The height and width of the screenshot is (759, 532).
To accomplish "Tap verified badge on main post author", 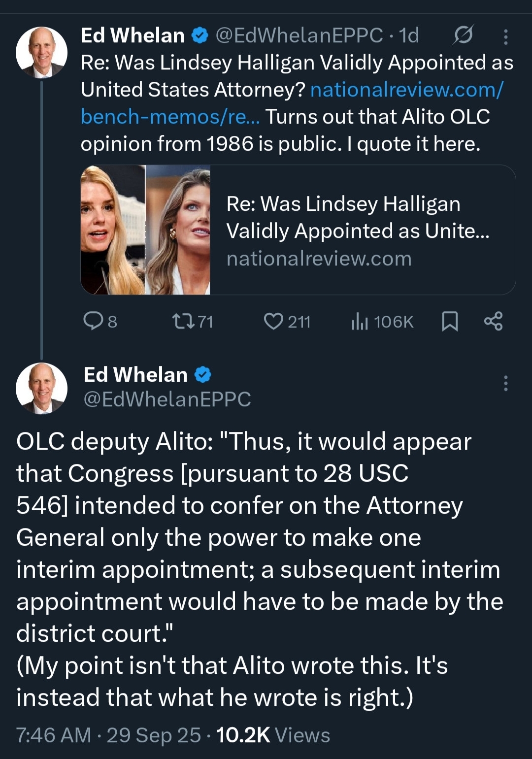I will 202,375.
